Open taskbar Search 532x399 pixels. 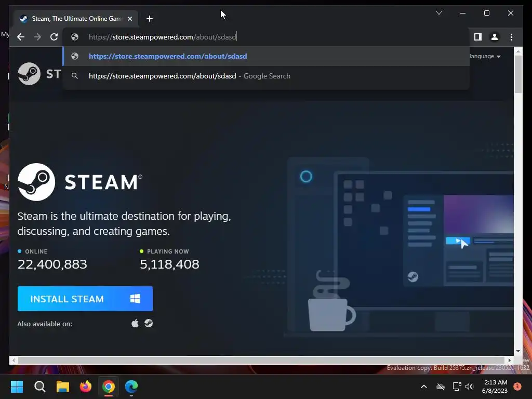click(x=39, y=387)
